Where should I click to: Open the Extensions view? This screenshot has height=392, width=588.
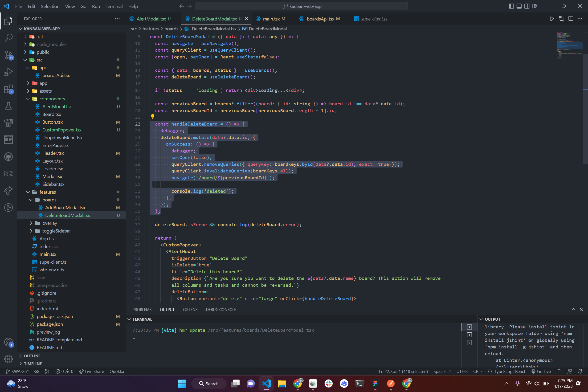coord(8,89)
